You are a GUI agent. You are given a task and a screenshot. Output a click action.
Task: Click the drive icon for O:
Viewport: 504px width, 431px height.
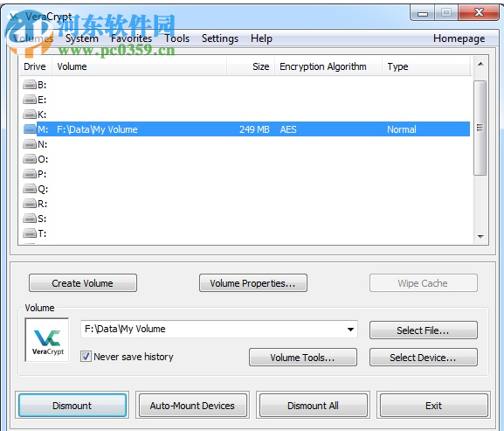(30, 159)
